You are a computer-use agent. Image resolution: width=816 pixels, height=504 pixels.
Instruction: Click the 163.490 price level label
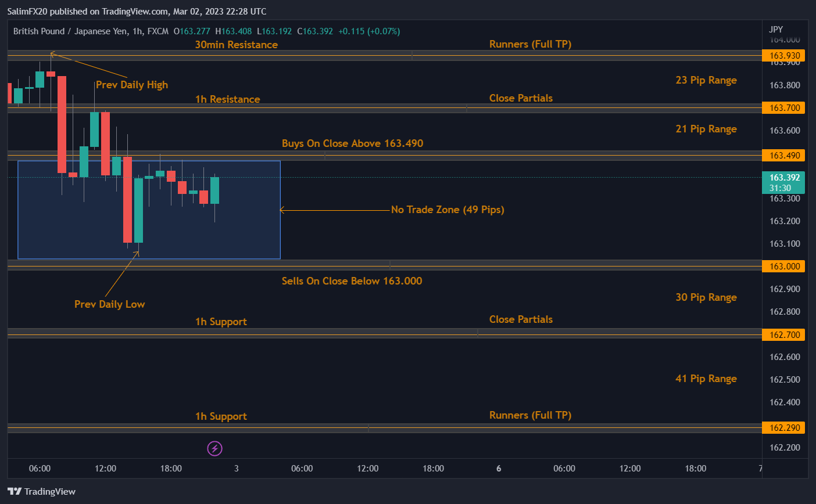point(784,156)
